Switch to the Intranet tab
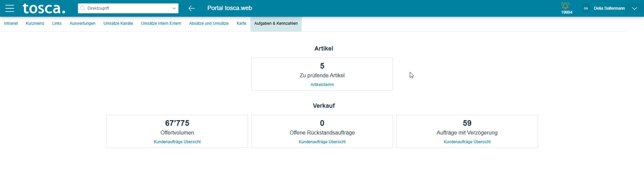Screen dimensions: 644x170 [11, 23]
